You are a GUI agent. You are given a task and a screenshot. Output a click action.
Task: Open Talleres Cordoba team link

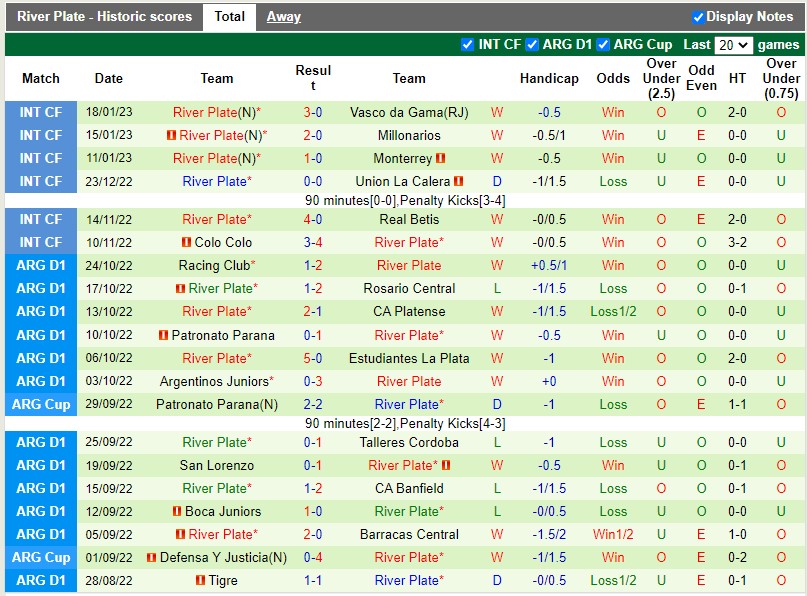point(409,442)
